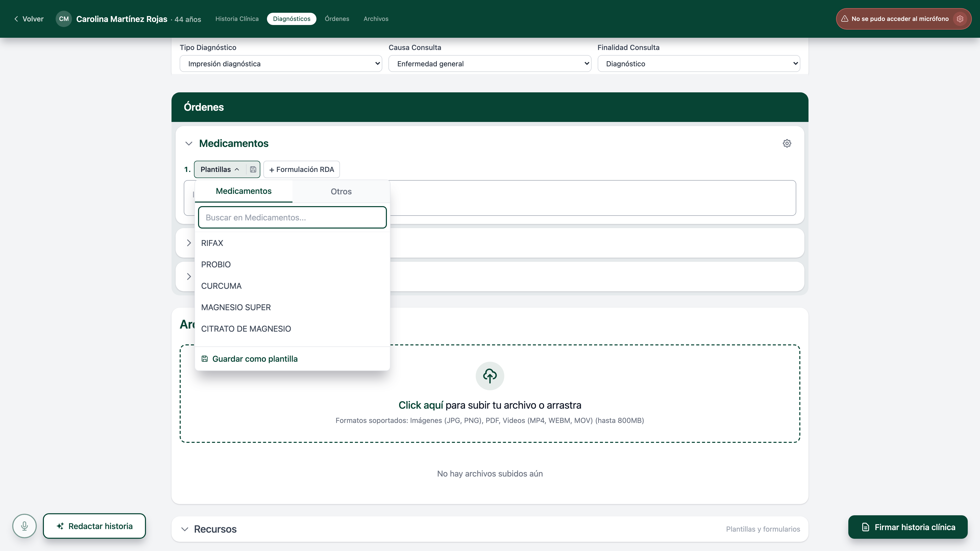Add a Formulación RDA
Image resolution: width=980 pixels, height=551 pixels.
tap(301, 169)
